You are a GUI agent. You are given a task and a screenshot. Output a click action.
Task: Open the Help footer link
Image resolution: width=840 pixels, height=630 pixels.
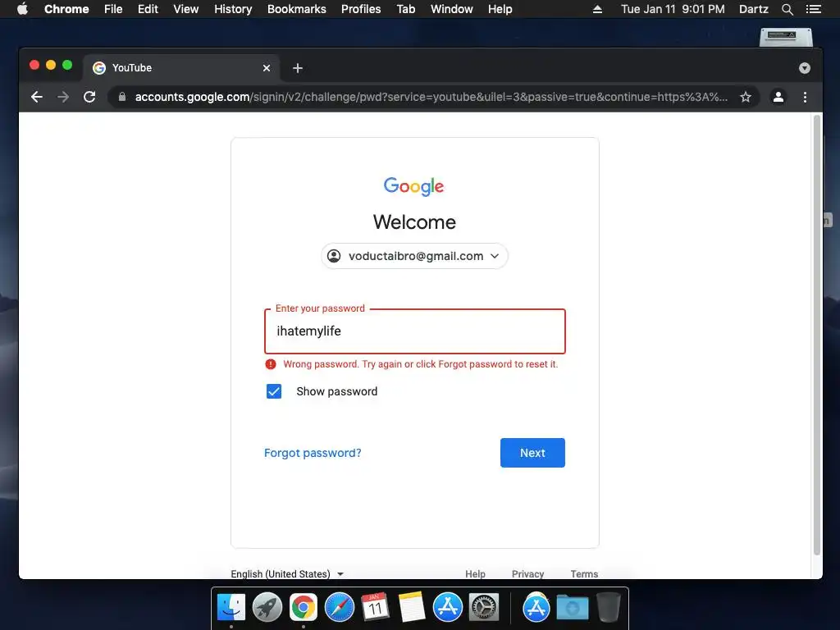(475, 573)
